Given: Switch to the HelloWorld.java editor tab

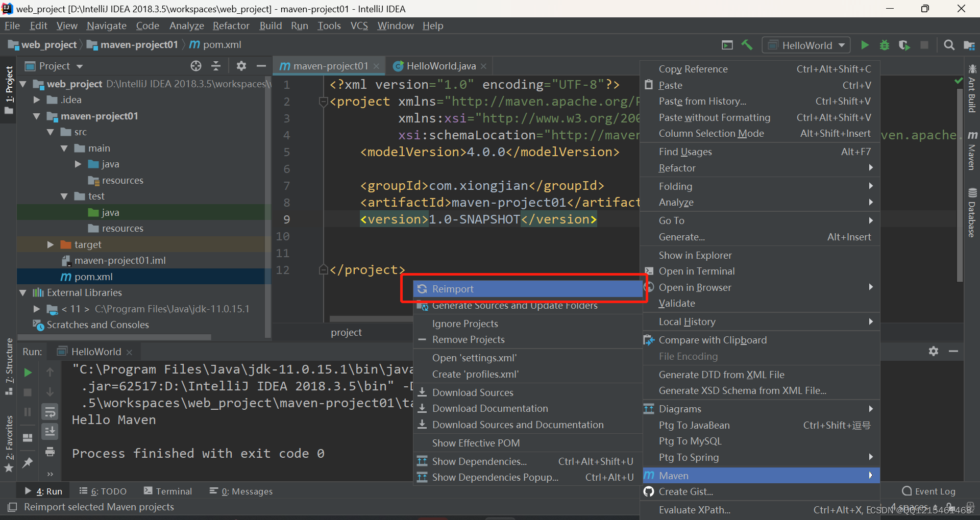Looking at the screenshot, I should (x=440, y=66).
